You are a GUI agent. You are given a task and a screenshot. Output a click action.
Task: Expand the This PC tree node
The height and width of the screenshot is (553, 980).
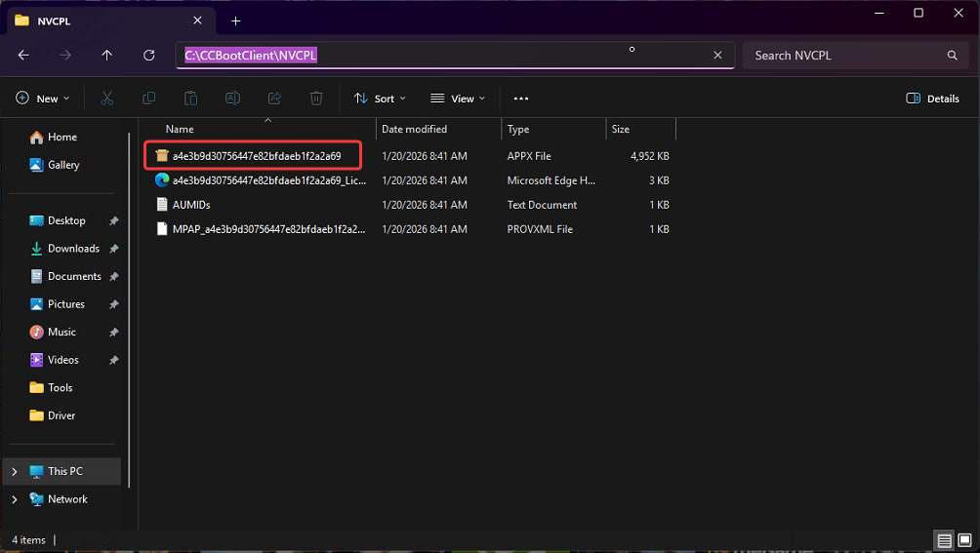tap(14, 471)
